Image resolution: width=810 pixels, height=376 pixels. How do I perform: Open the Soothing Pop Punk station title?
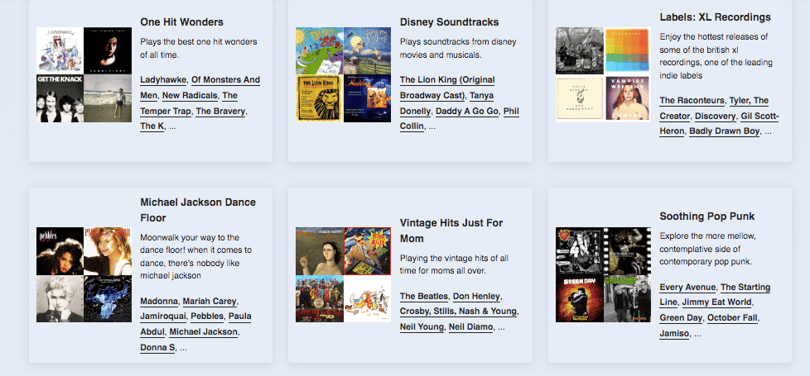(707, 216)
